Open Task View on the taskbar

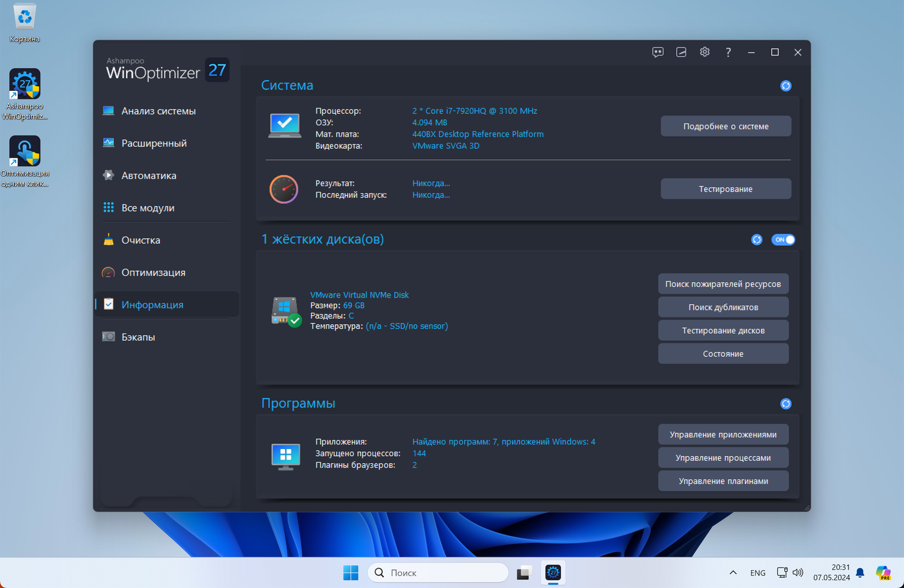coord(523,573)
